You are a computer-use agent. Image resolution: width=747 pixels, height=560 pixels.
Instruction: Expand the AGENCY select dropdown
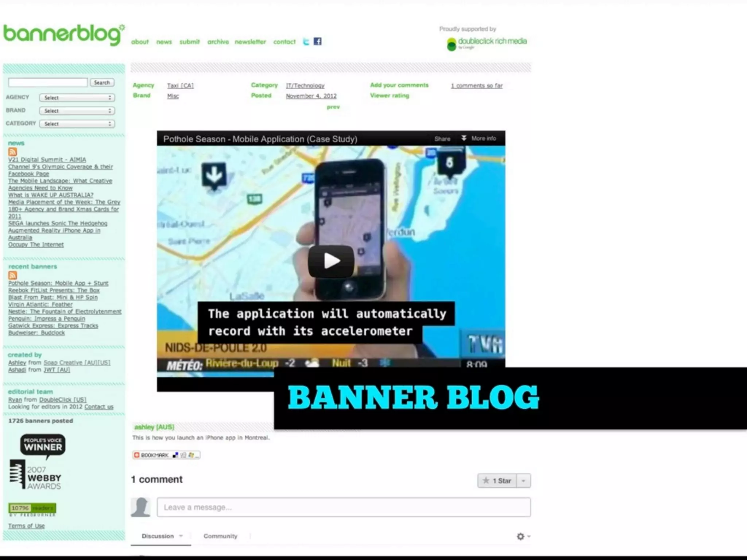tap(77, 98)
